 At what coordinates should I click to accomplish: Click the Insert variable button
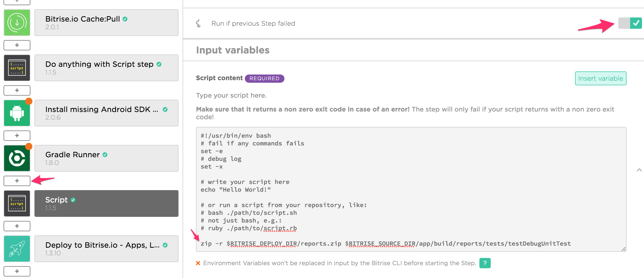coord(601,78)
